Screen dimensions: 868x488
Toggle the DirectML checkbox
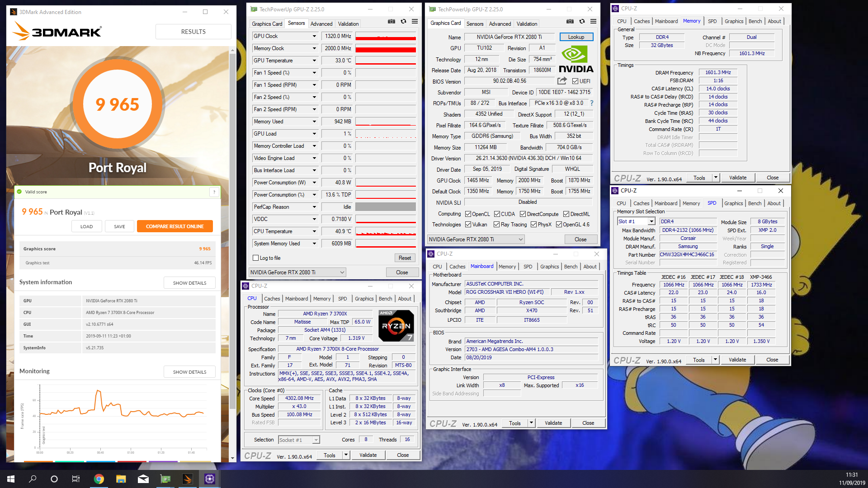[x=566, y=214]
